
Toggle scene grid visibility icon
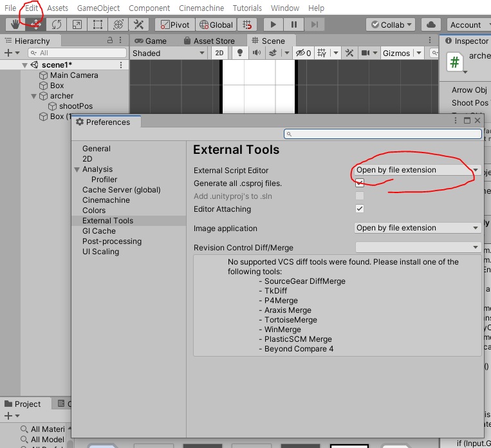[x=322, y=53]
